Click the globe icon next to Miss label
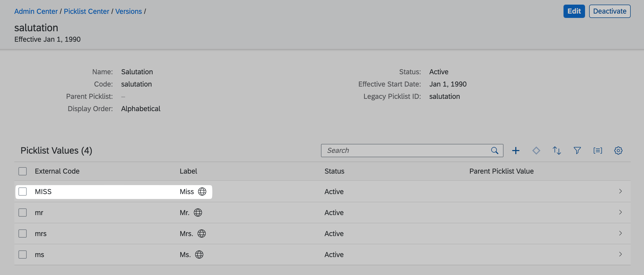 pos(202,192)
